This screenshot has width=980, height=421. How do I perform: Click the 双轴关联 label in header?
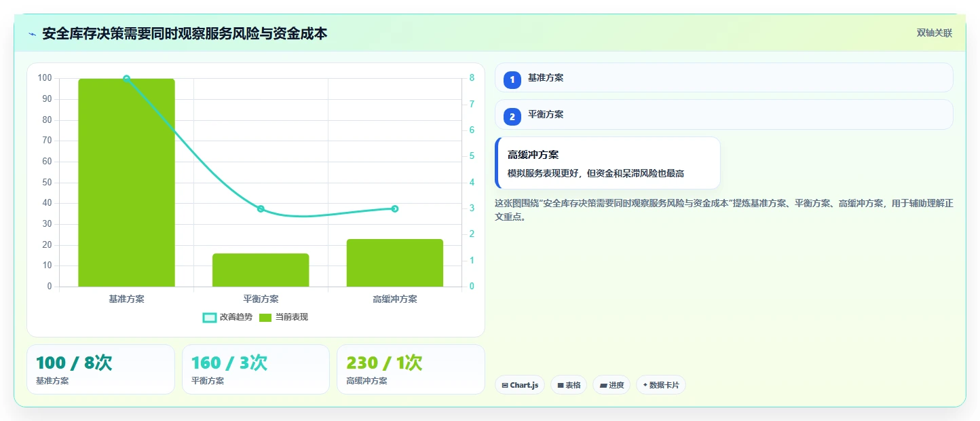point(935,33)
